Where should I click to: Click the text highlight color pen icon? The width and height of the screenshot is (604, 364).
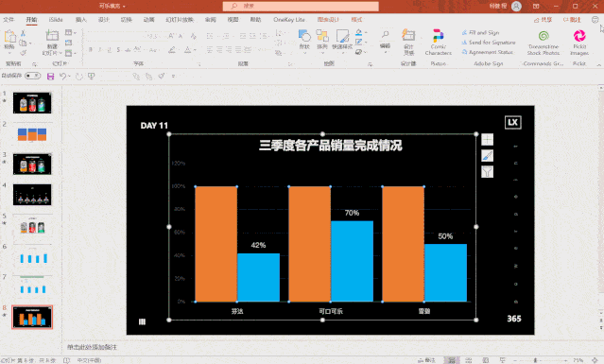pyautogui.click(x=172, y=50)
